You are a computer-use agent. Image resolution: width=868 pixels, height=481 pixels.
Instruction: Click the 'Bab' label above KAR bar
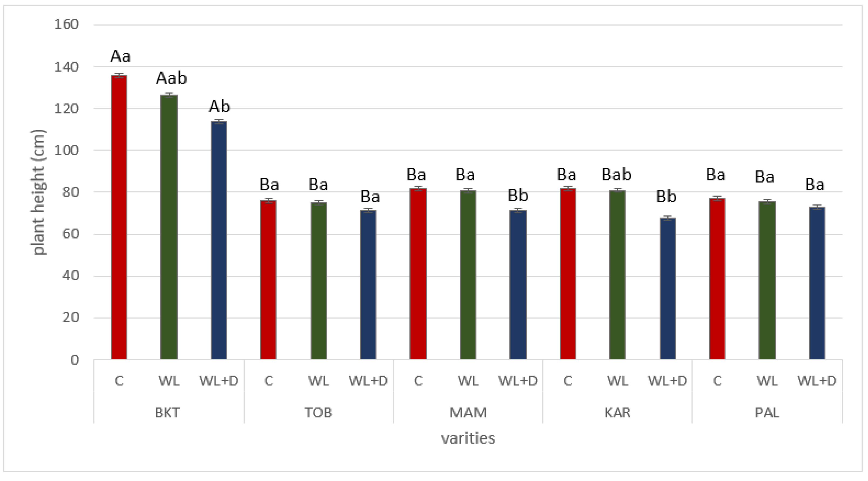[617, 175]
